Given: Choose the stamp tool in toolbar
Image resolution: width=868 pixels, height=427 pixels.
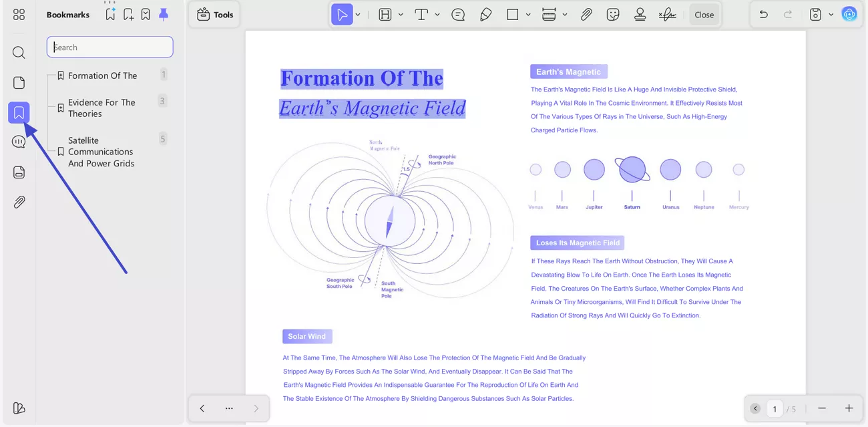Looking at the screenshot, I should [640, 15].
